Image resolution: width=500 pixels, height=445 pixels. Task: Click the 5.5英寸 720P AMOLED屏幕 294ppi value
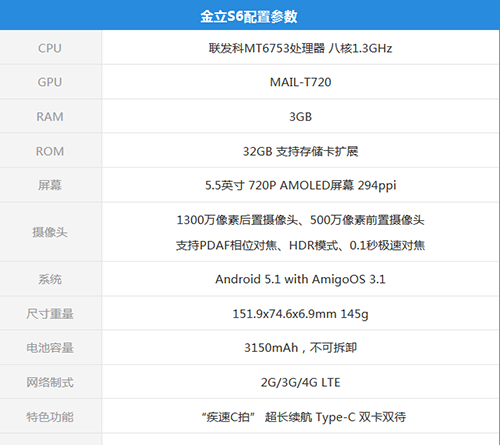(300, 185)
